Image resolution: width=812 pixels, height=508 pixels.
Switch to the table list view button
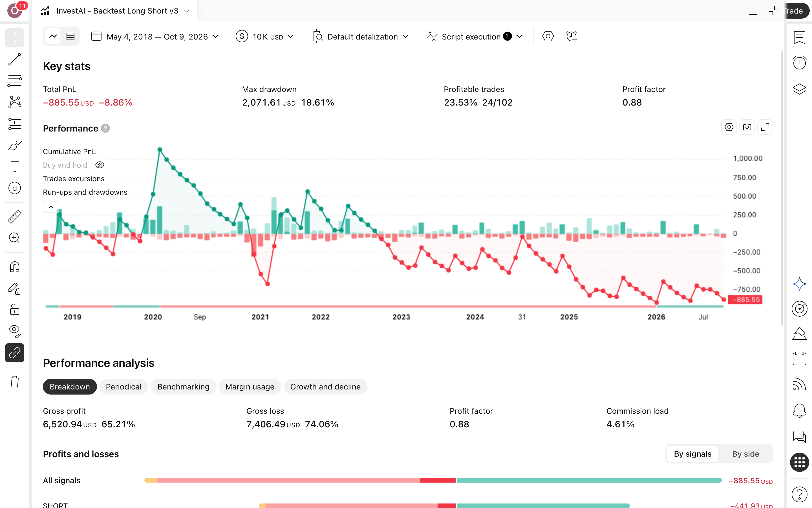coord(70,36)
